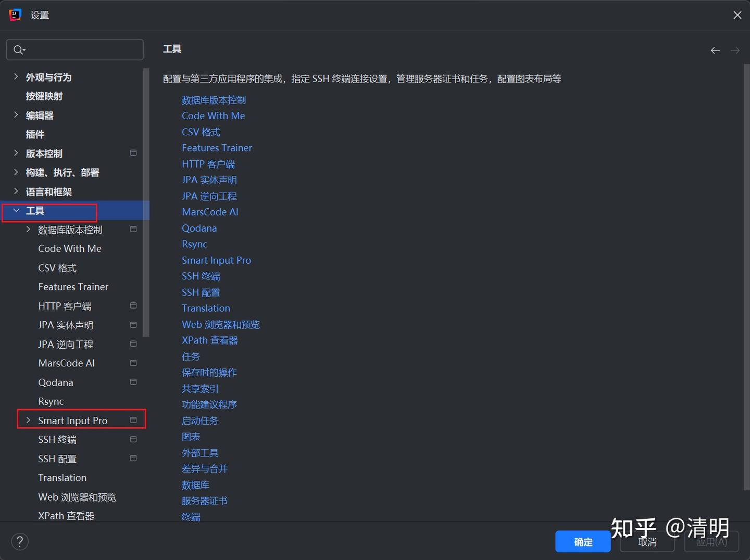750x560 pixels.
Task: Open the Translation settings link
Action: pyautogui.click(x=206, y=308)
